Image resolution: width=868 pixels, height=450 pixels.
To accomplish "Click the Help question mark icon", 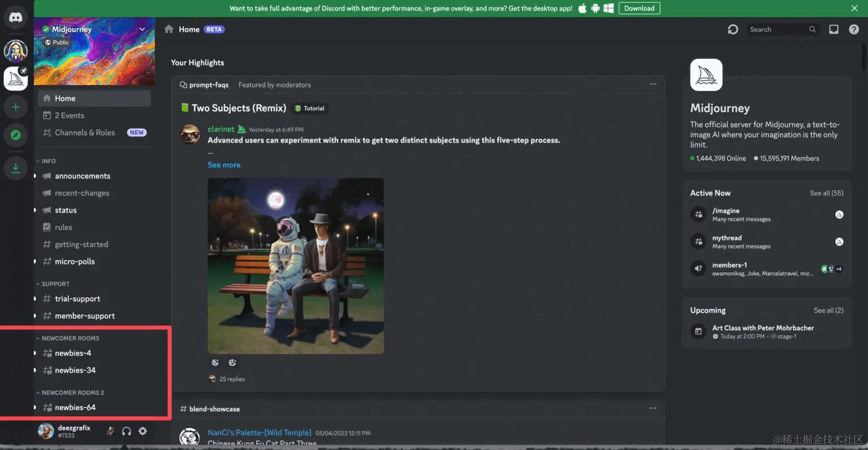I will tap(854, 29).
